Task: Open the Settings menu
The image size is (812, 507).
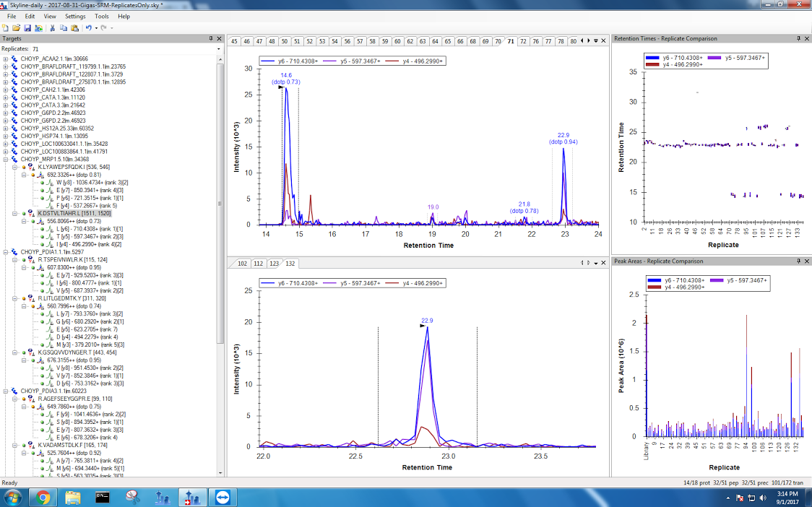Action: coord(74,16)
